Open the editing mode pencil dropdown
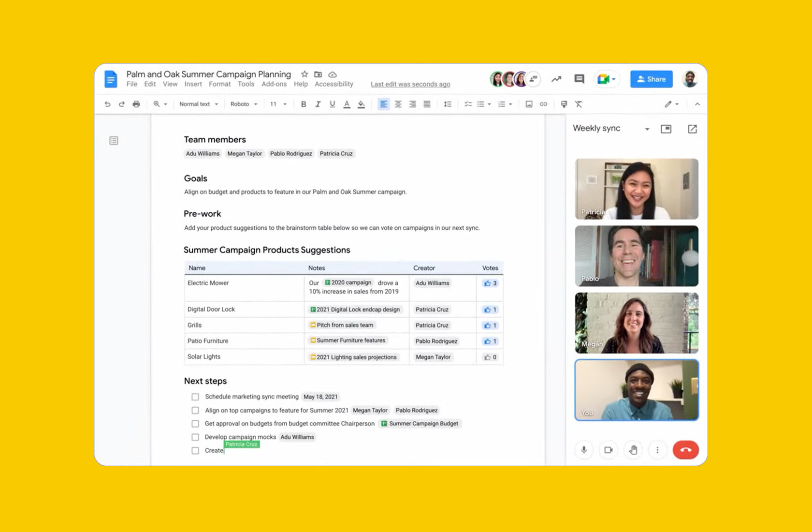The width and height of the screenshot is (812, 532). [x=672, y=104]
